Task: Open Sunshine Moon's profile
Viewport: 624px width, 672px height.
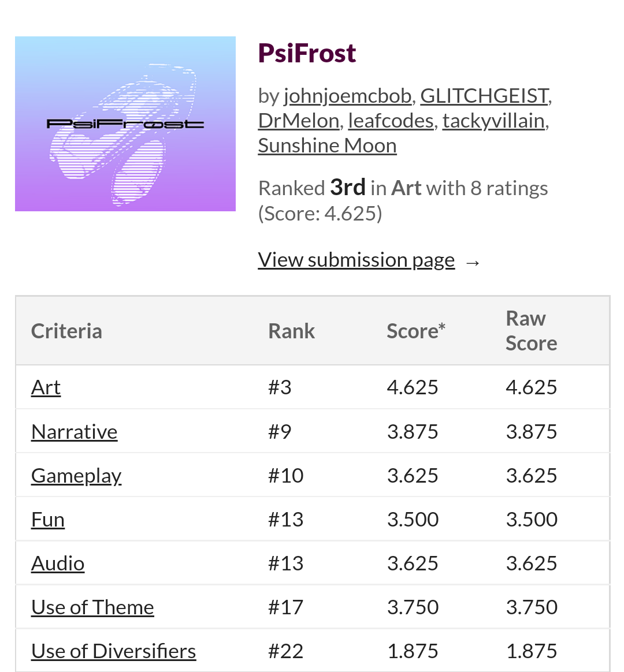Action: coord(327,145)
